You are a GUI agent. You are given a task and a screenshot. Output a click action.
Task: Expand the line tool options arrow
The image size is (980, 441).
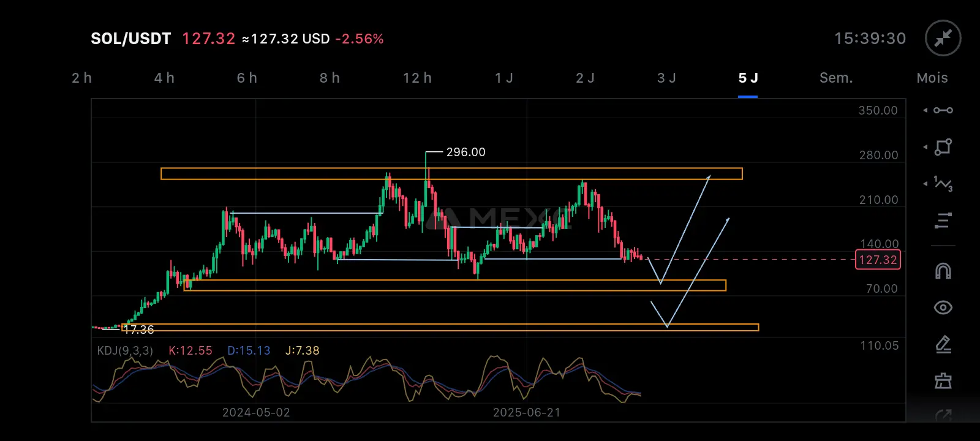pyautogui.click(x=925, y=110)
